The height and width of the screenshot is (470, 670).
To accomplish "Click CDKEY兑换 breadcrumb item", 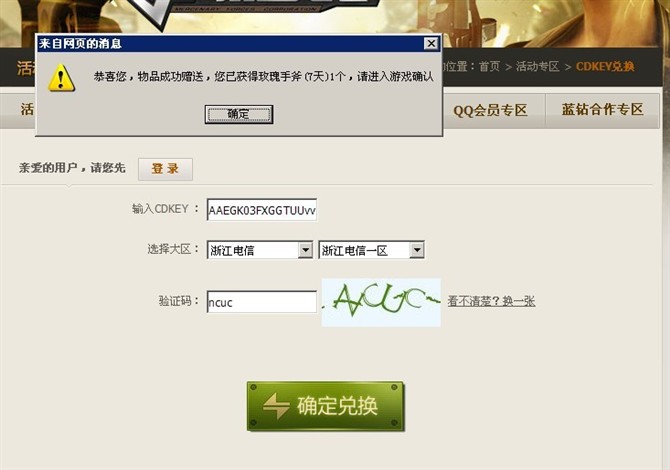I will [x=605, y=67].
